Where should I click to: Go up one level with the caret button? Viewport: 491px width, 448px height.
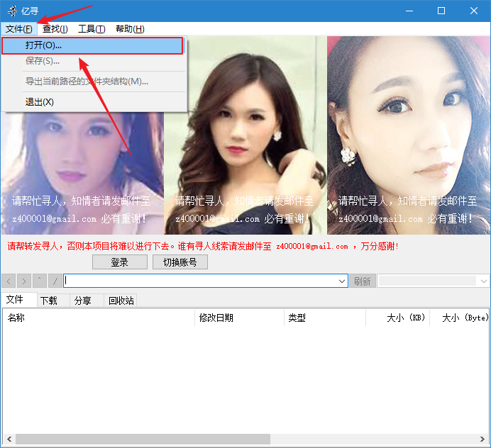click(x=40, y=281)
